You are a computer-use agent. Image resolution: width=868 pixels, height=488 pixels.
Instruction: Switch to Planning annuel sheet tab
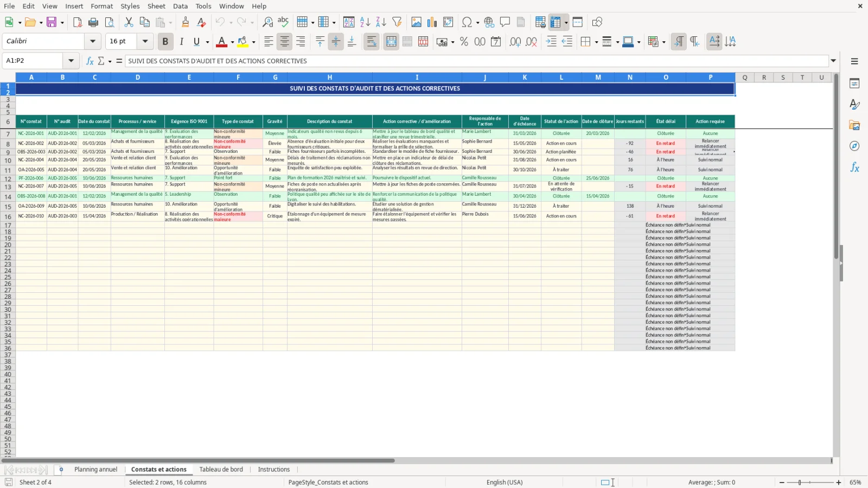tap(95, 470)
